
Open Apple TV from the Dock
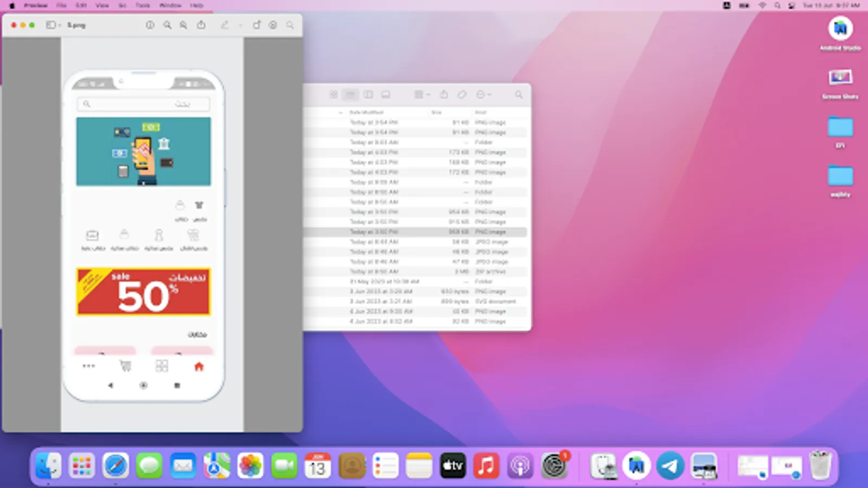(x=452, y=466)
